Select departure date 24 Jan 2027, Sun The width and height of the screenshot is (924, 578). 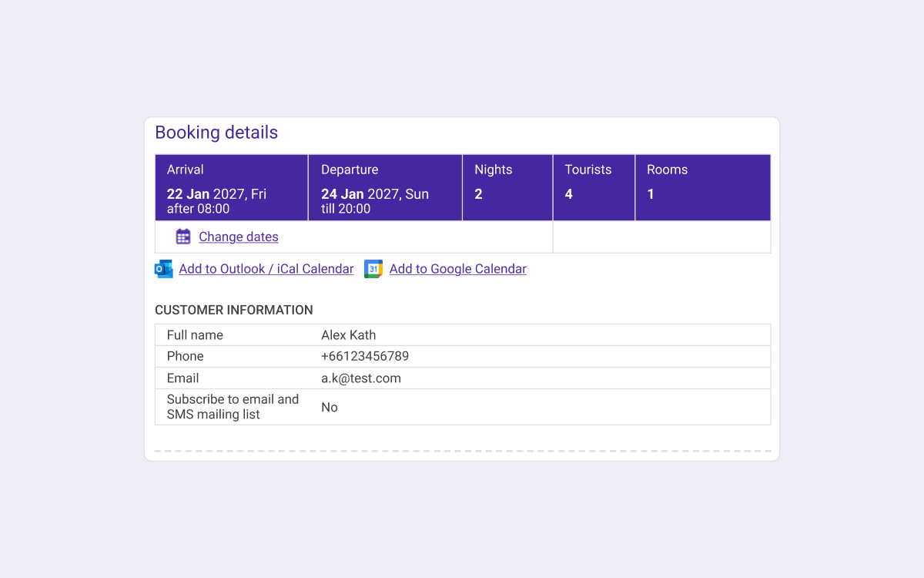[x=375, y=194]
